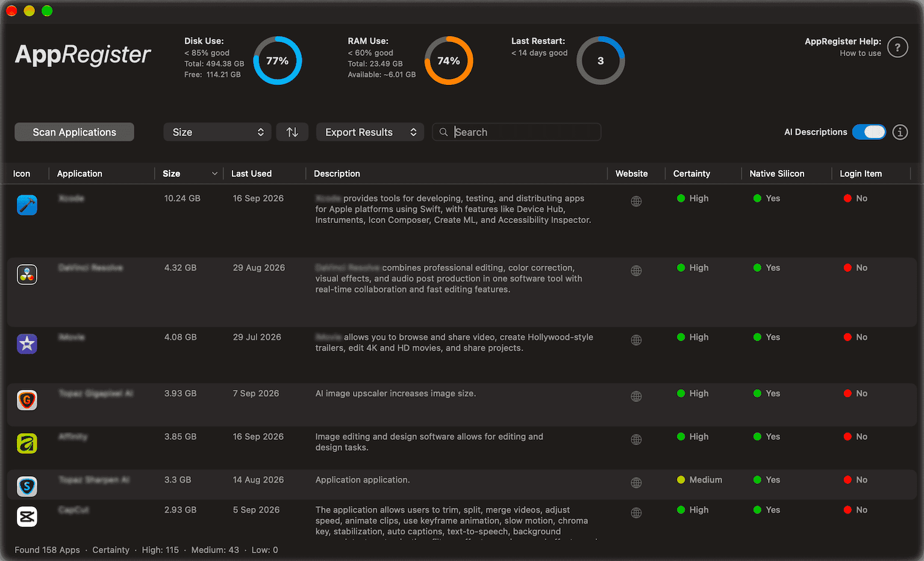The height and width of the screenshot is (561, 924).
Task: Click the Xcode hammer app icon
Action: [x=27, y=205]
